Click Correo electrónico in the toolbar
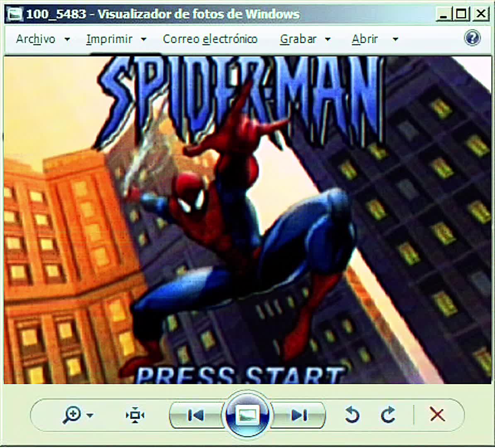 [x=210, y=39]
